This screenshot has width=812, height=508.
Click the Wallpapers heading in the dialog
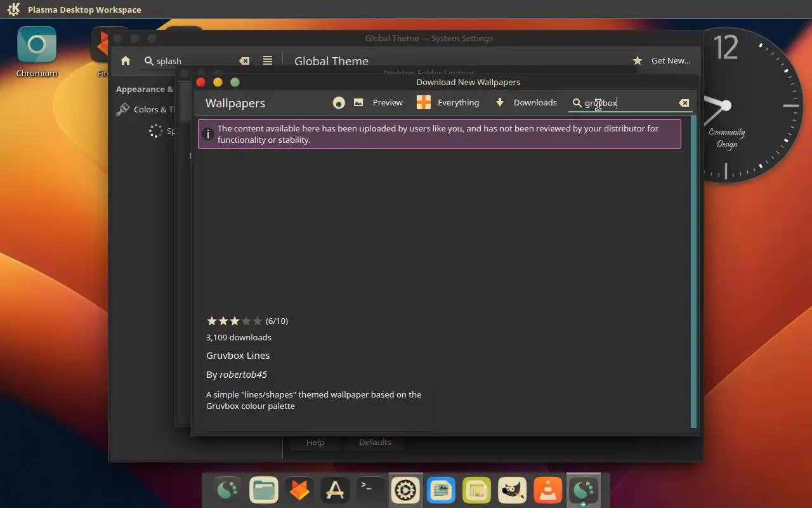pos(235,103)
